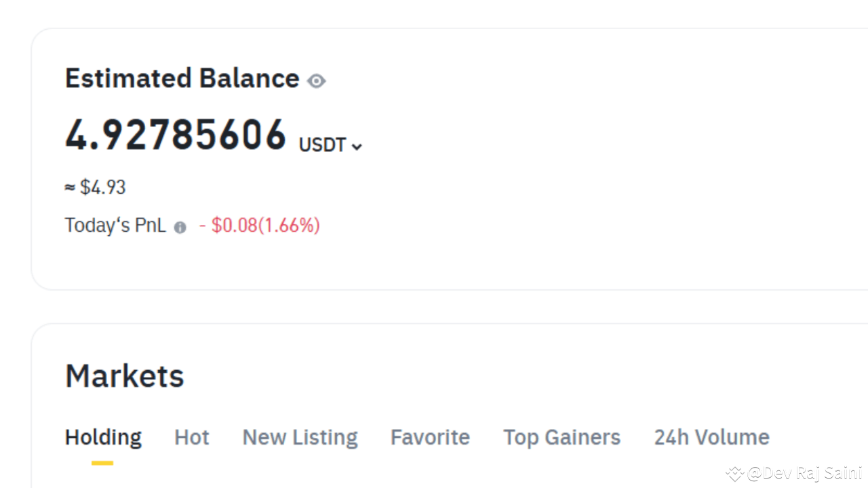868x488 pixels.
Task: Go to the Favorite tab
Action: [x=430, y=437]
